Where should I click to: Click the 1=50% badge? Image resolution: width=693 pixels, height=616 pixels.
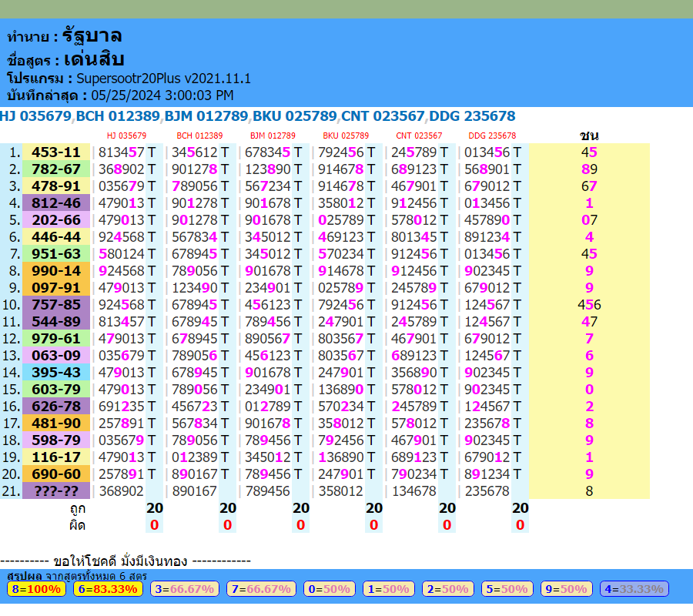(x=389, y=589)
